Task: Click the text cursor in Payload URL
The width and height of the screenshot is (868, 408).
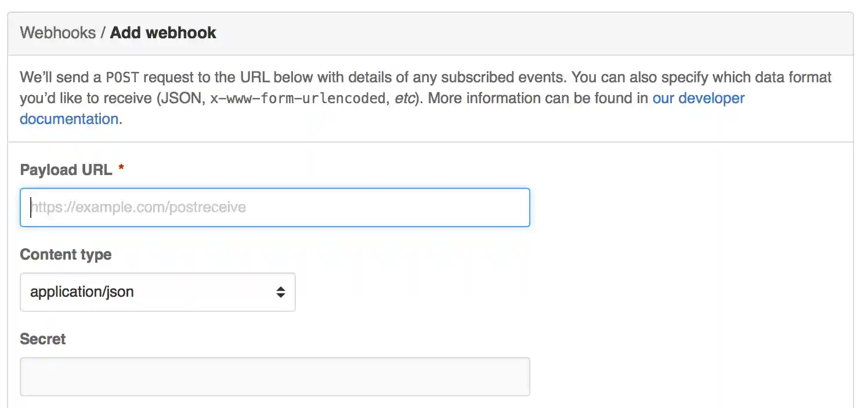Action: pyautogui.click(x=31, y=207)
